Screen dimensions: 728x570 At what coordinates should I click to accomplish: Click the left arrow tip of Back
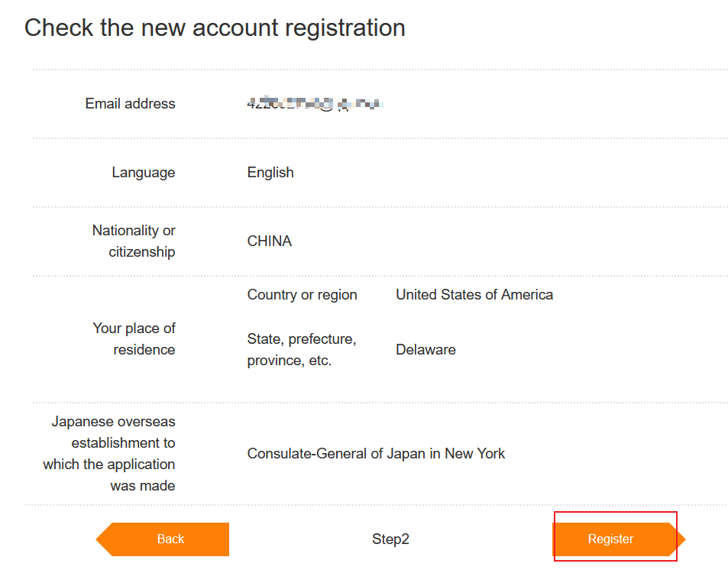point(102,539)
